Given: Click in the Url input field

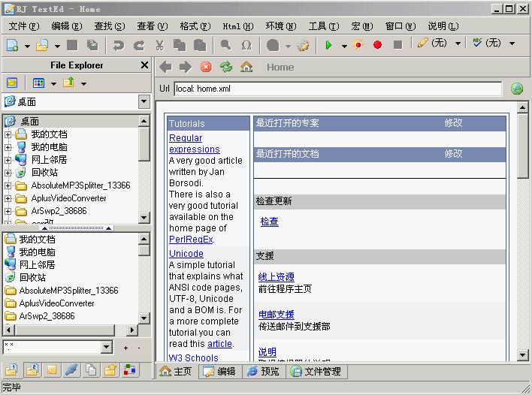Looking at the screenshot, I should pos(337,89).
